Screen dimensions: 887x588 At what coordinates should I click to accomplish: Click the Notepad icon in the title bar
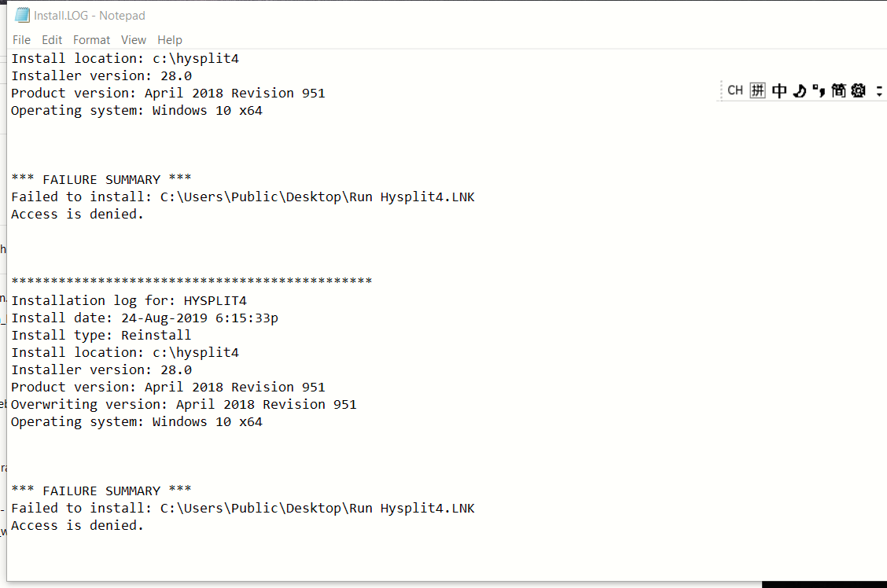click(22, 15)
